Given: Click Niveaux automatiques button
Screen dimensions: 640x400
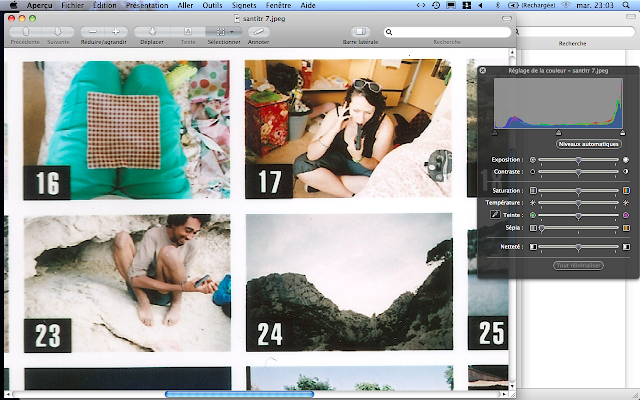Looking at the screenshot, I should [x=589, y=144].
